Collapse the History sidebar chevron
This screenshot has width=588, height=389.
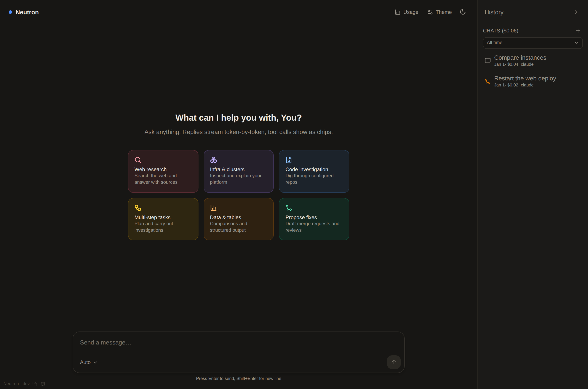576,12
